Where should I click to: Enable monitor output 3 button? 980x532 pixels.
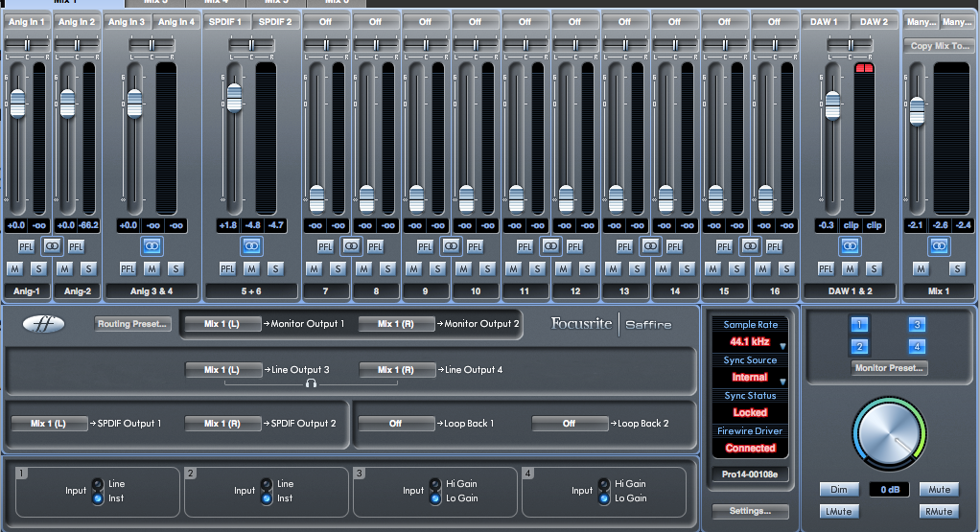tap(917, 324)
